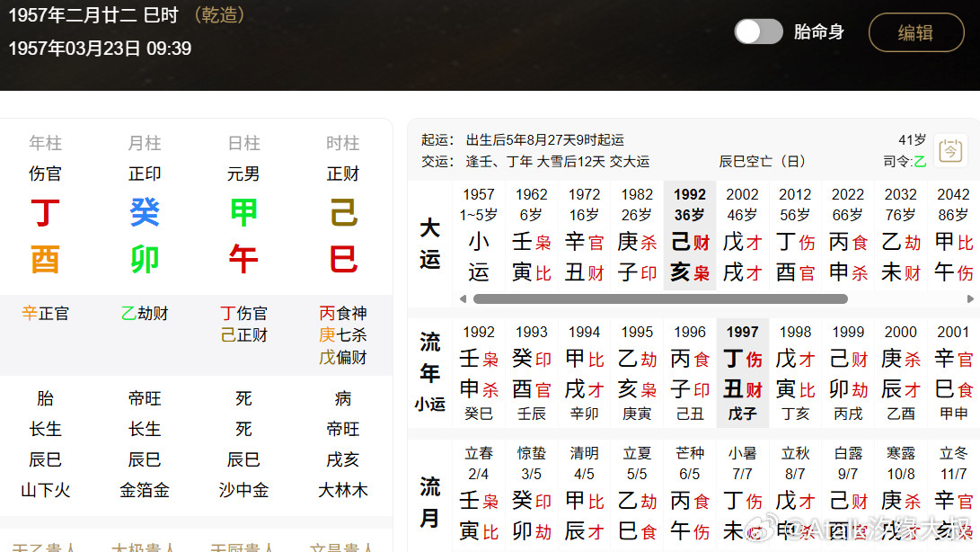Click the 大运 horizontal scrollbar thumb
Image resolution: width=980 pixels, height=552 pixels.
tap(660, 299)
